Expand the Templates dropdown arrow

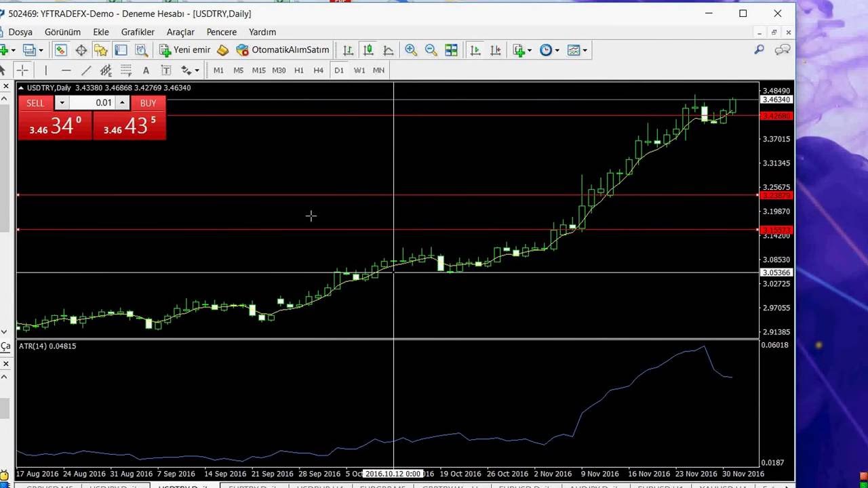click(x=585, y=50)
